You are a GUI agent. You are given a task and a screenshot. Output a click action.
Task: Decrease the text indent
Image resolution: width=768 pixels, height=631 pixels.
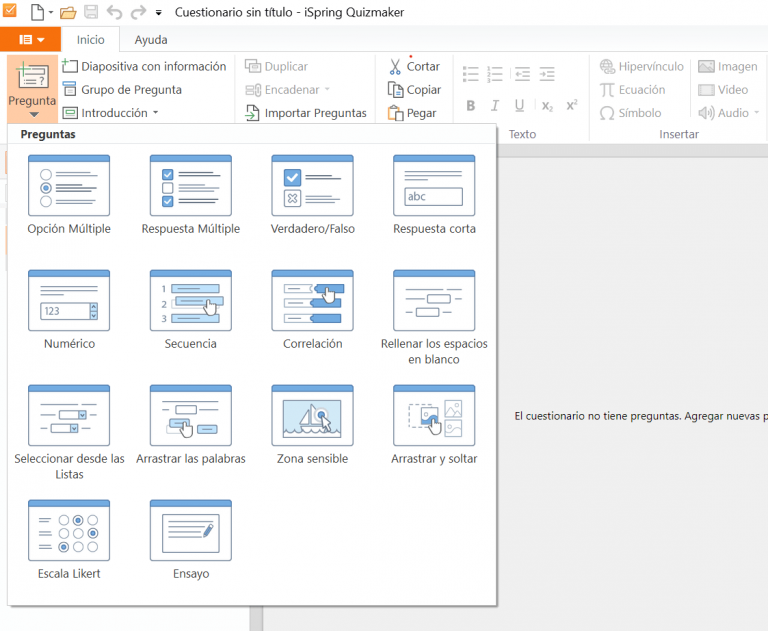tap(522, 74)
